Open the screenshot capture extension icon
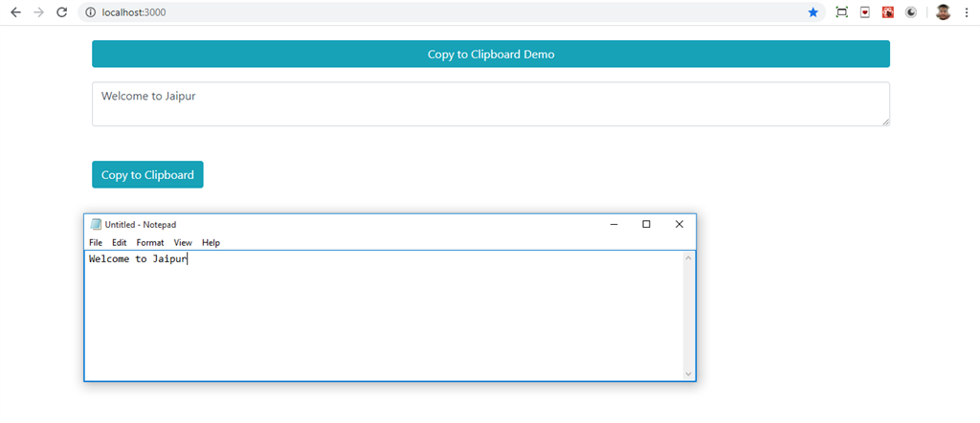 pyautogui.click(x=842, y=12)
